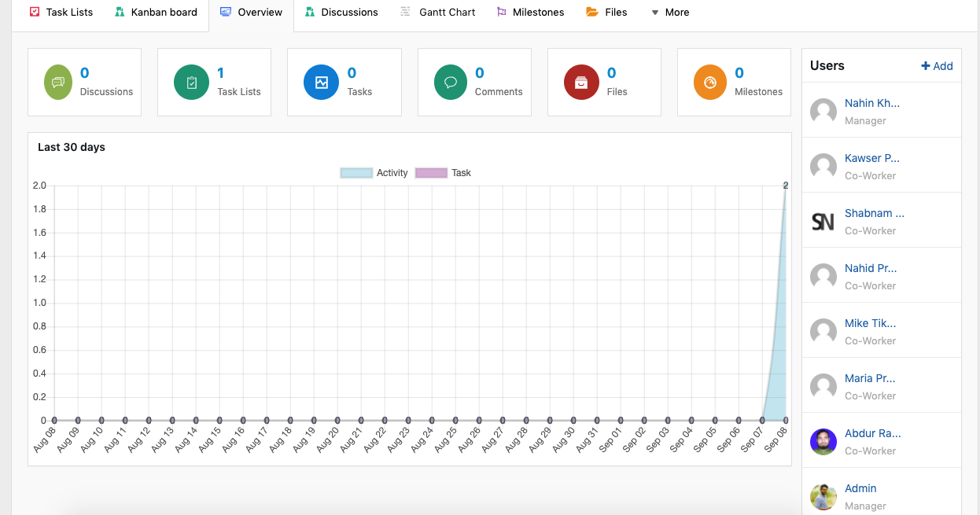This screenshot has width=980, height=515.
Task: Open Admin's profile link
Action: 860,488
